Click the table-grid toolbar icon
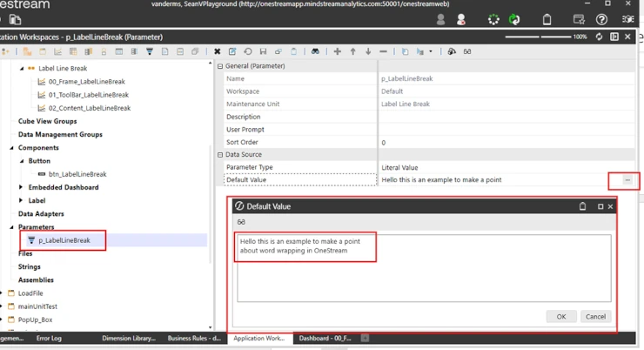Screen dimensions: 644x350 [x=73, y=51]
